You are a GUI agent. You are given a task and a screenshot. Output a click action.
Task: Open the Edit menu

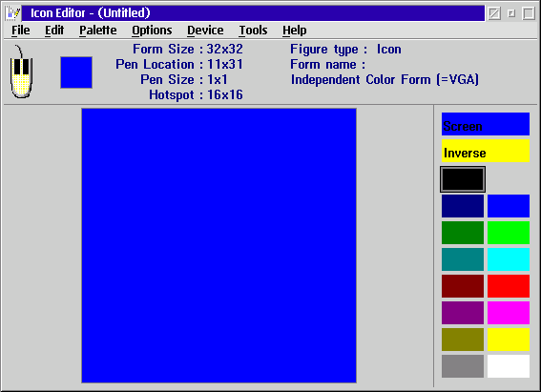pyautogui.click(x=54, y=31)
